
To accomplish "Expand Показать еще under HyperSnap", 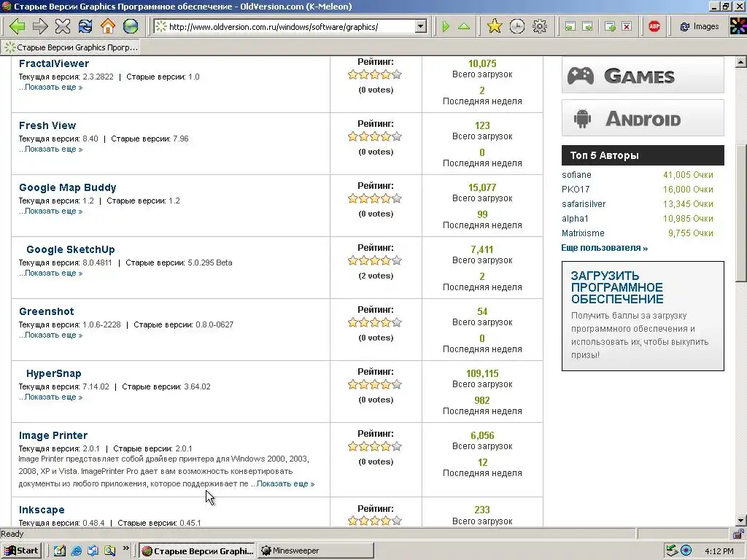I will click(x=50, y=397).
